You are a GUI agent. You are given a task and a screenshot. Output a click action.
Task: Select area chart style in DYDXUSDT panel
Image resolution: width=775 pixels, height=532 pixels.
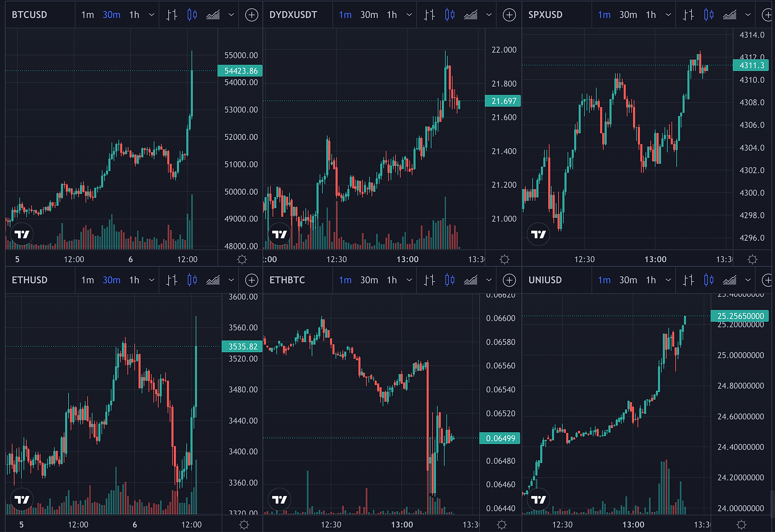(471, 15)
